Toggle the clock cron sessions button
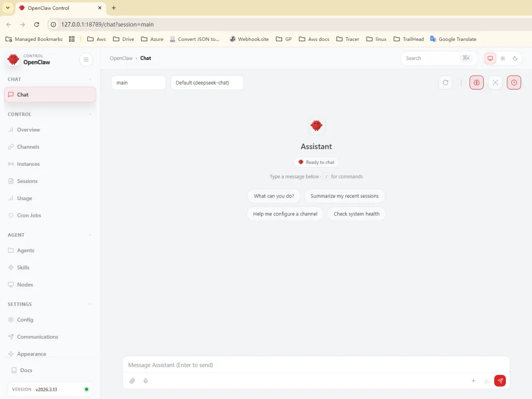The height and width of the screenshot is (399, 532). pyautogui.click(x=514, y=82)
